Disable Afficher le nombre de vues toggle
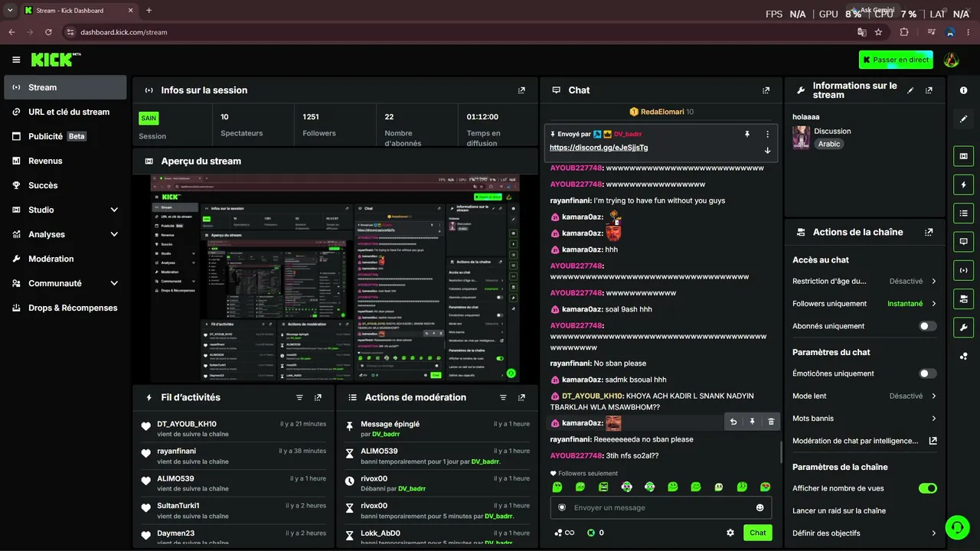 point(927,488)
